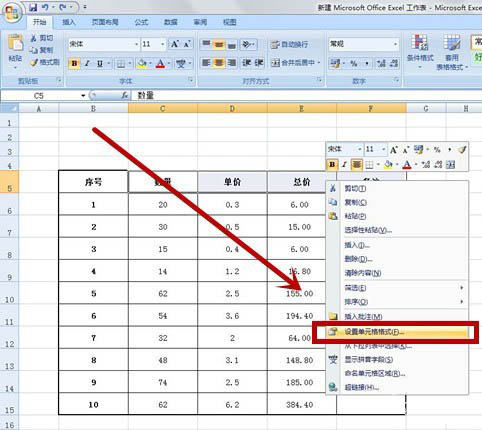Toggle Bold in the mini toolbar
The height and width of the screenshot is (430, 482).
click(x=332, y=164)
